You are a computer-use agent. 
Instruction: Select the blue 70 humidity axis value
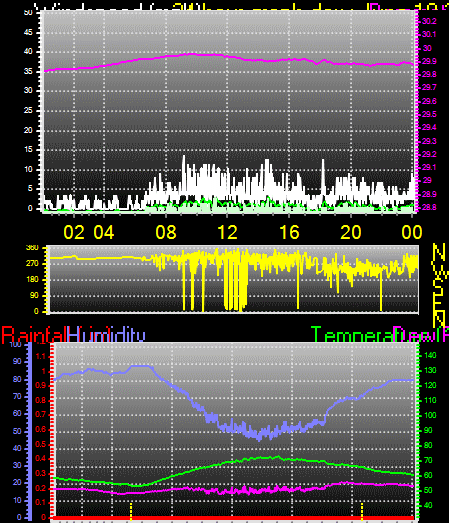click(17, 397)
